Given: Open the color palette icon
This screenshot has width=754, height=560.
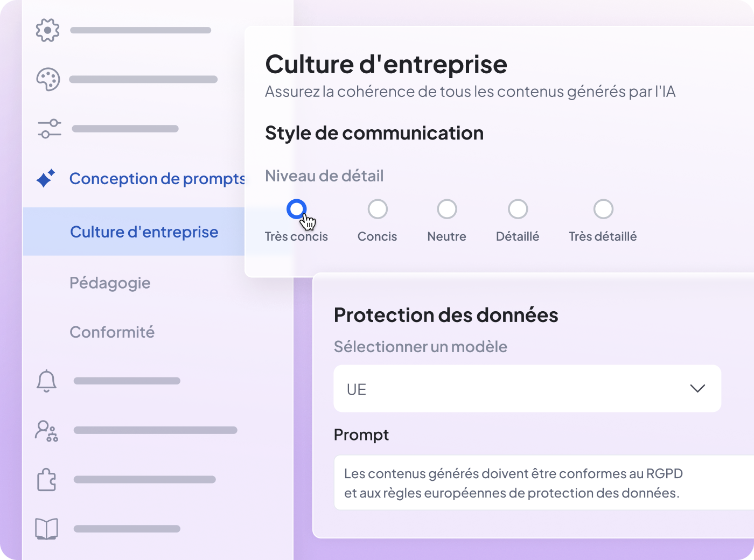Looking at the screenshot, I should 47,80.
